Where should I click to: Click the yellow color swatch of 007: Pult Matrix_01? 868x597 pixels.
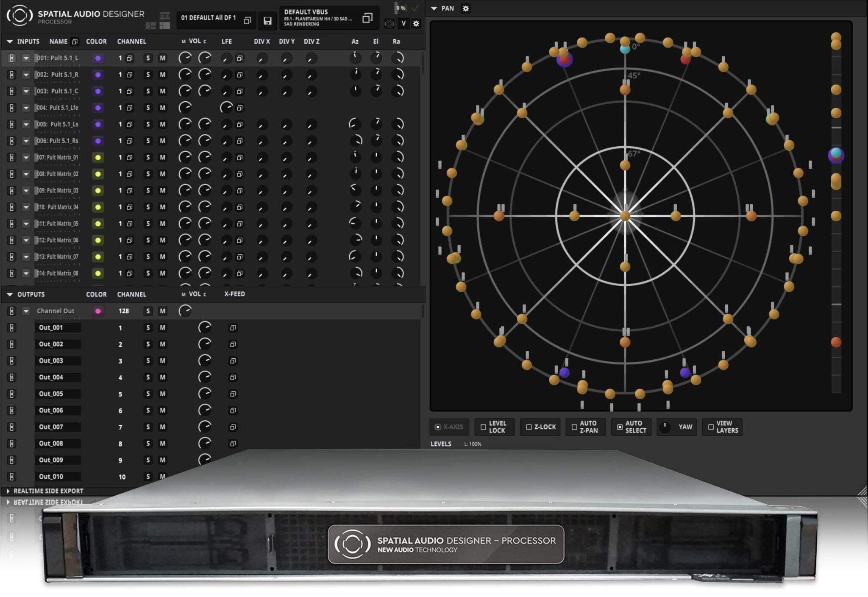(x=98, y=157)
